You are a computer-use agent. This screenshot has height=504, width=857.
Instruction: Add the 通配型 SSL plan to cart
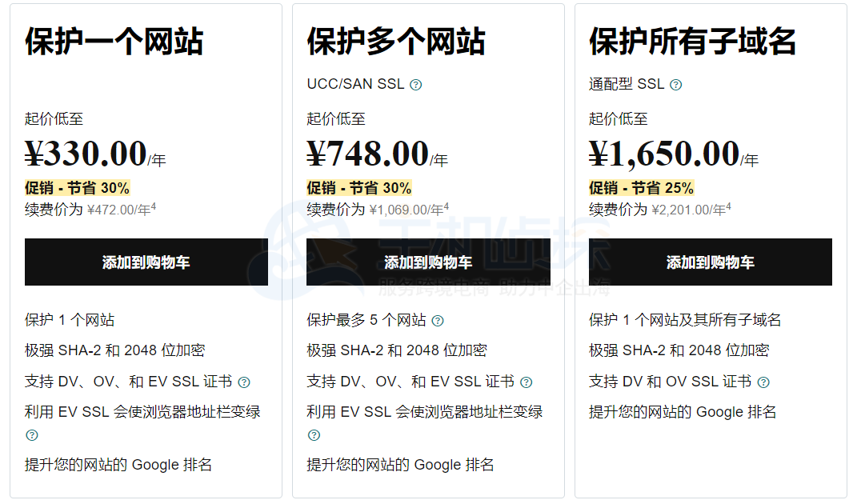coord(711,262)
